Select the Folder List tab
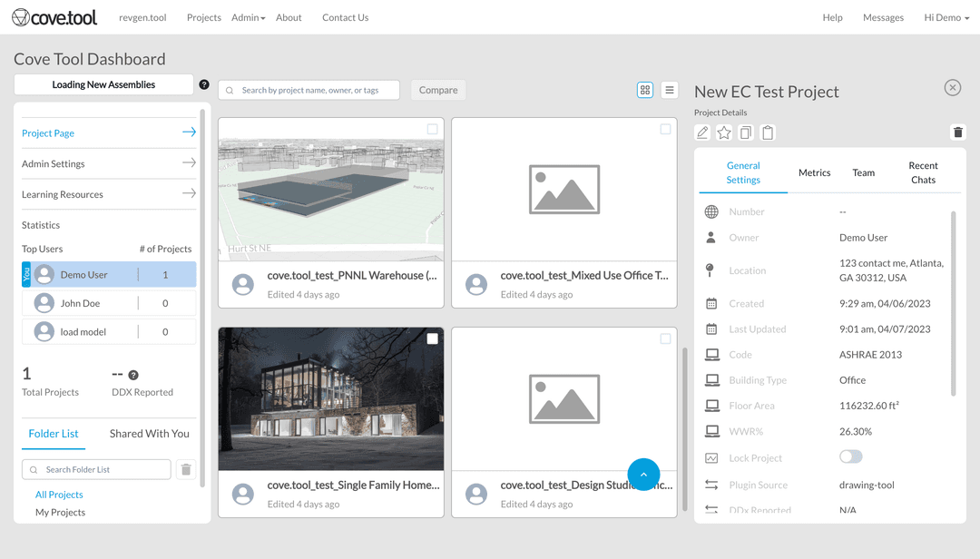The image size is (980, 559). click(54, 434)
